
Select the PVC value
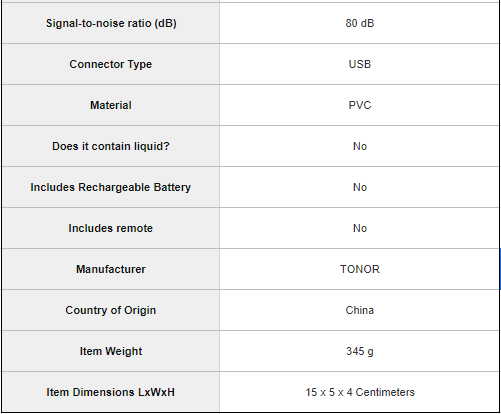click(x=360, y=105)
